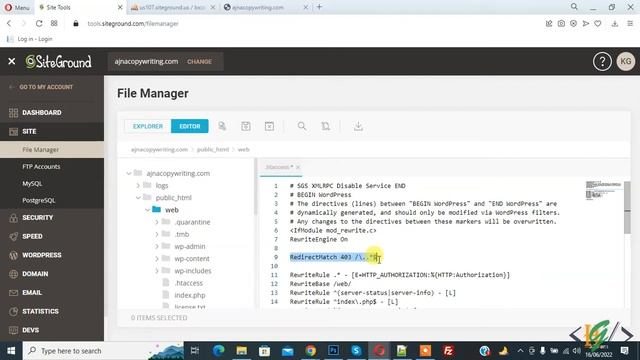This screenshot has width=640, height=360.
Task: Click the taskbar search box
Action: tap(104, 351)
